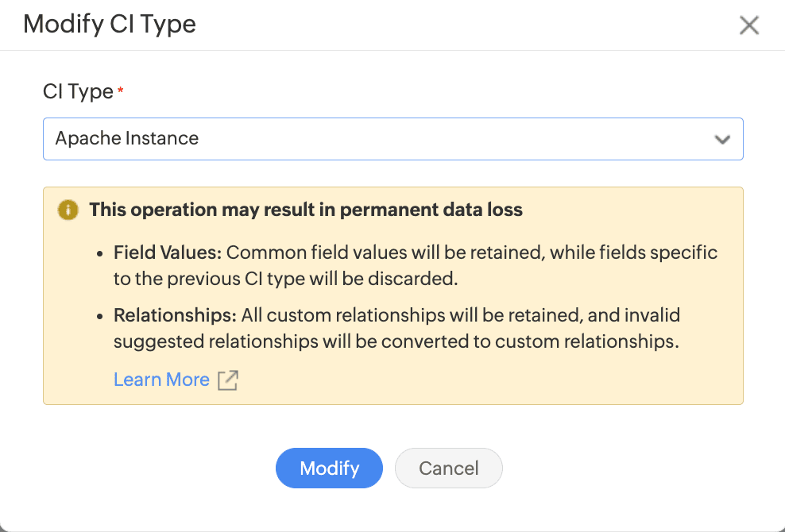
Task: Click the permanent data loss heading
Action: pyautogui.click(x=306, y=210)
